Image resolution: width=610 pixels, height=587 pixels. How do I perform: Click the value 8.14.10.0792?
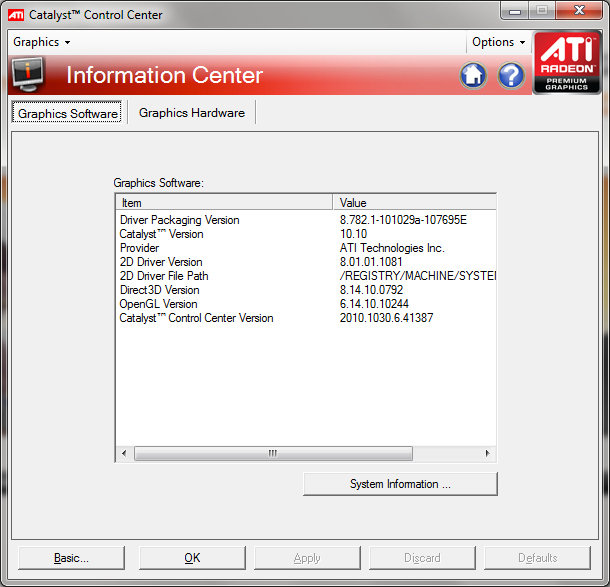(372, 290)
